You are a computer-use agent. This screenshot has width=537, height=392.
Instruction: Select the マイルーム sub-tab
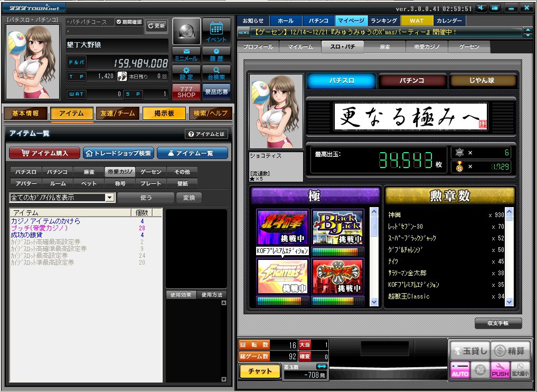(x=300, y=47)
